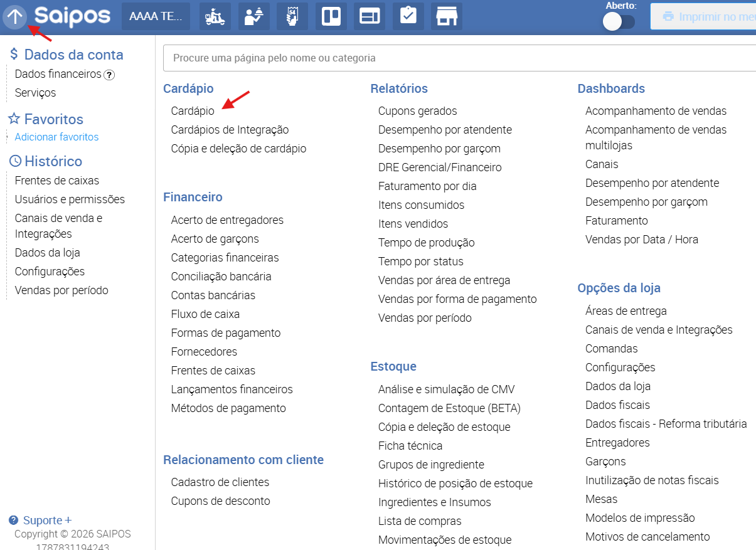
Task: Open Acerto de entregadores
Action: click(227, 220)
